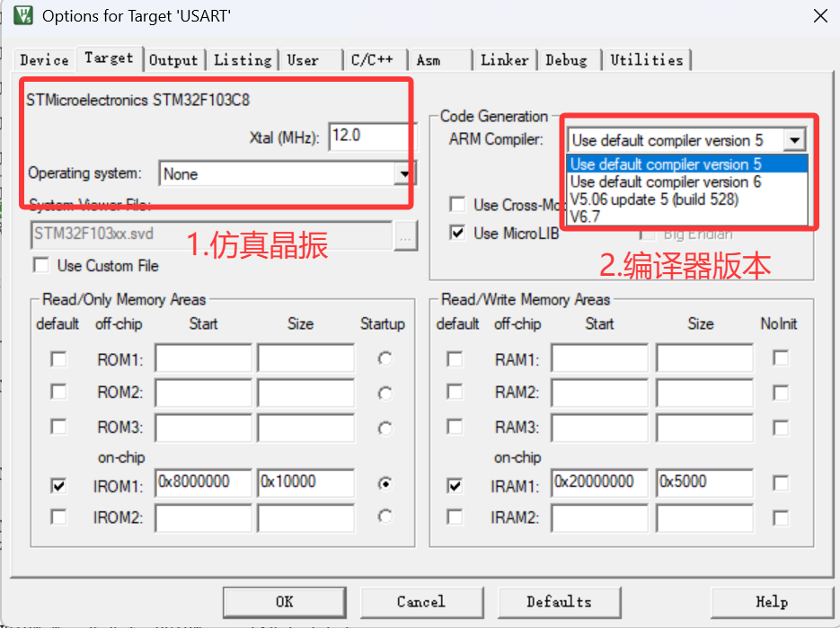Check the RAM2 default checkbox
Image resolution: width=840 pixels, height=628 pixels.
pyautogui.click(x=455, y=392)
